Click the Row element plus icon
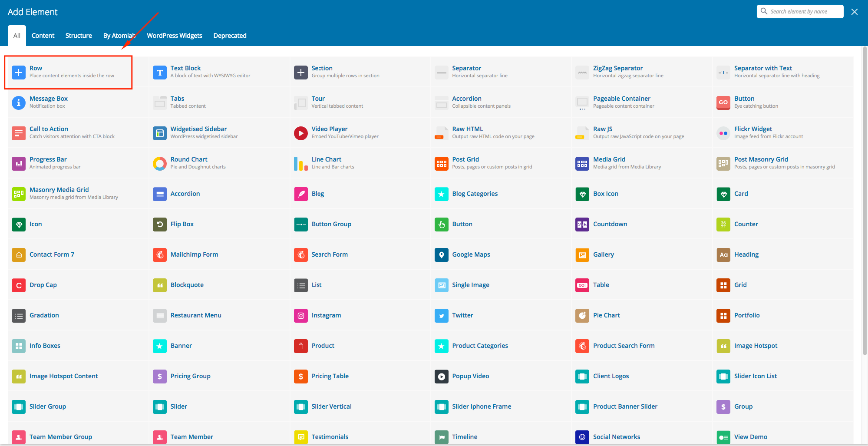Viewport: 868px width, 446px height. pos(19,72)
